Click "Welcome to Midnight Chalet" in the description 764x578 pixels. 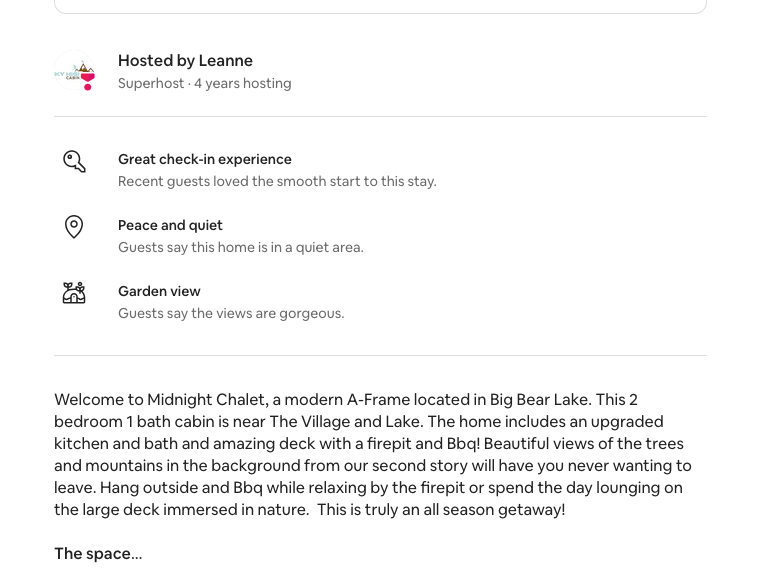[x=160, y=400]
